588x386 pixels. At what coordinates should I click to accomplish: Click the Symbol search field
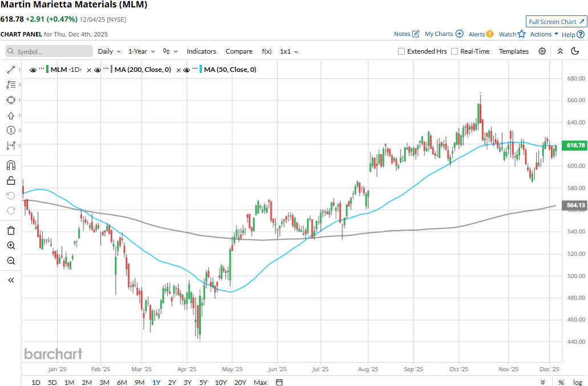point(49,51)
